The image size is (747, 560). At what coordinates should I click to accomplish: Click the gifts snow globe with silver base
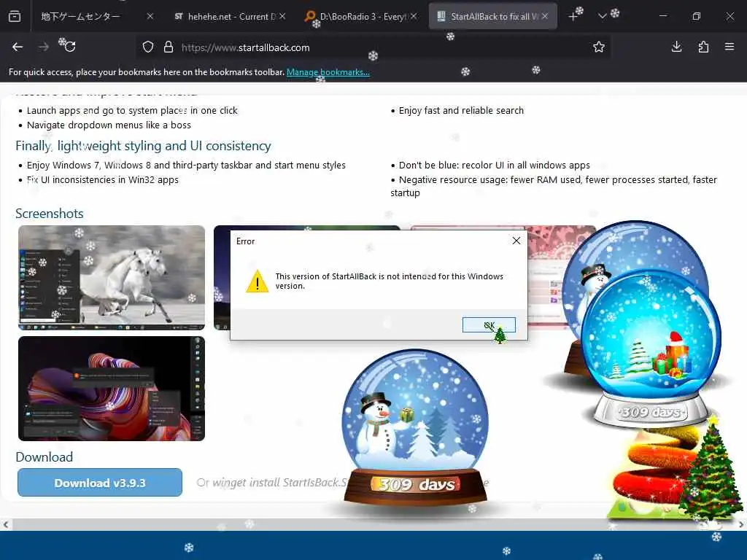coord(650,348)
